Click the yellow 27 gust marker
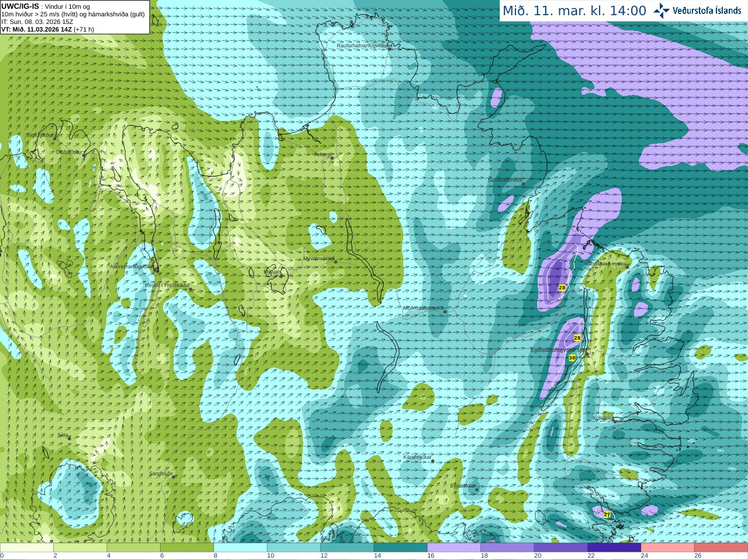The width and height of the screenshot is (748, 560). point(607,514)
